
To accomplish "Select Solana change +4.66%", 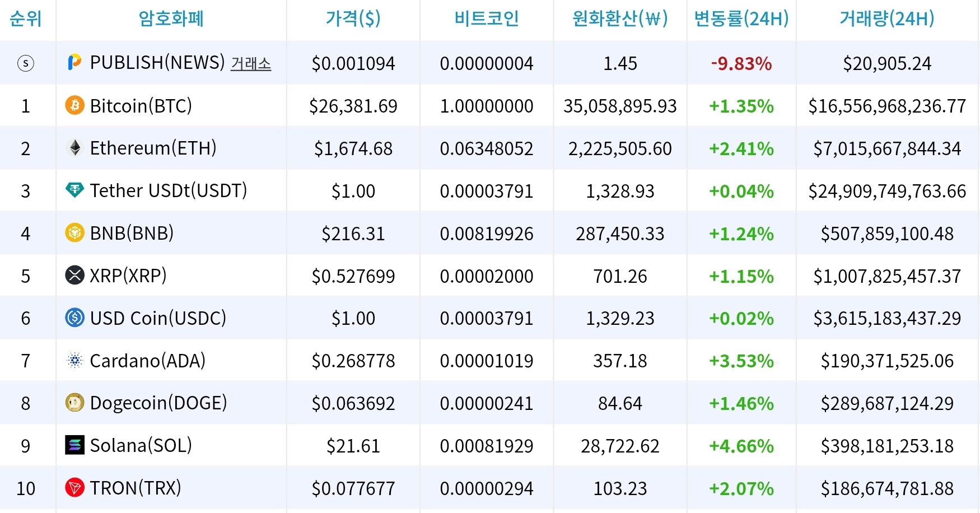I will 741,446.
